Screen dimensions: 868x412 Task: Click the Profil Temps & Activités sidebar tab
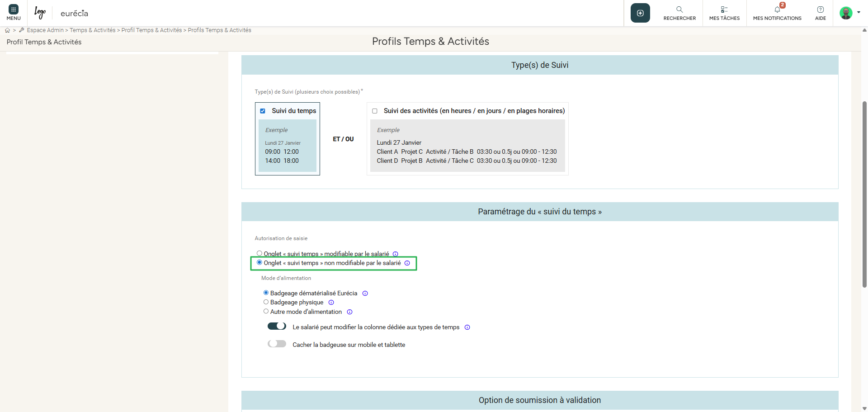[44, 42]
